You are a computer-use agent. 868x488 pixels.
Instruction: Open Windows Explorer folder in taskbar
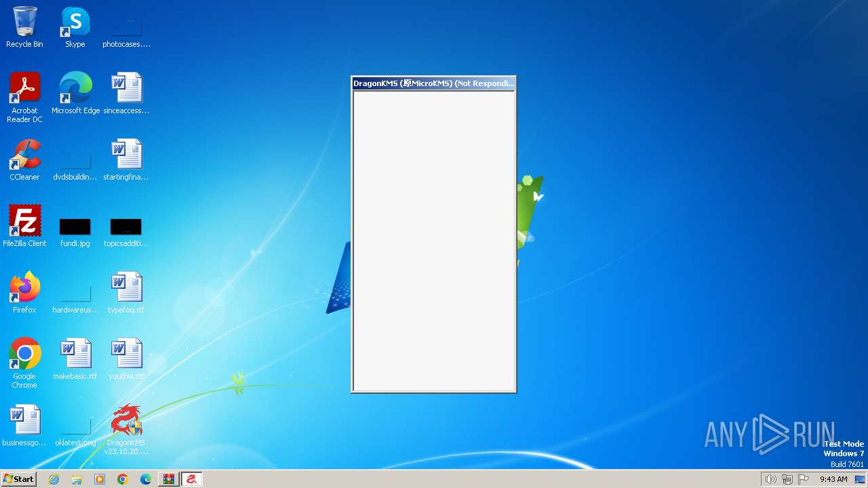coord(77,479)
